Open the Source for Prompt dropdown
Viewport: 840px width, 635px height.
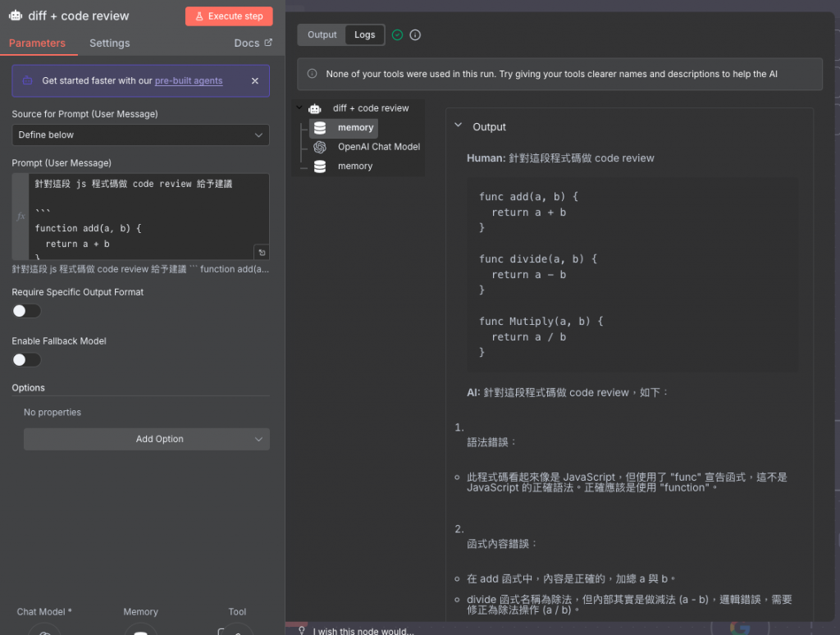pyautogui.click(x=140, y=135)
